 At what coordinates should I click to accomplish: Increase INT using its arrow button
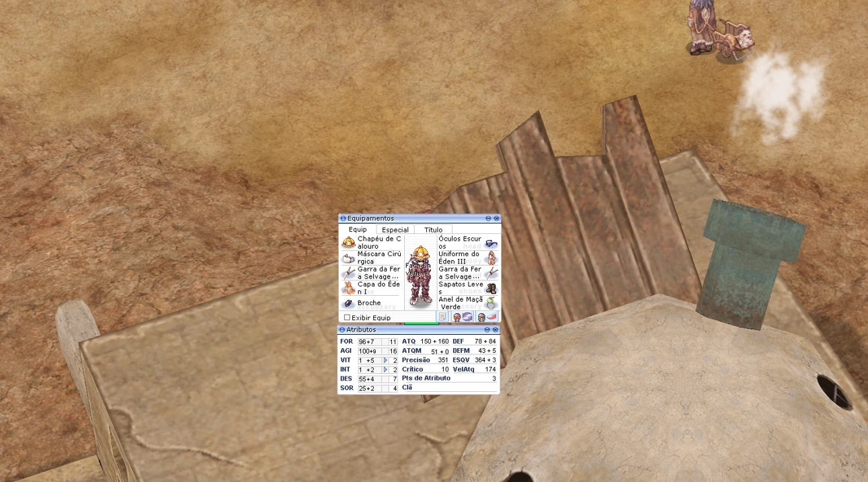[385, 370]
